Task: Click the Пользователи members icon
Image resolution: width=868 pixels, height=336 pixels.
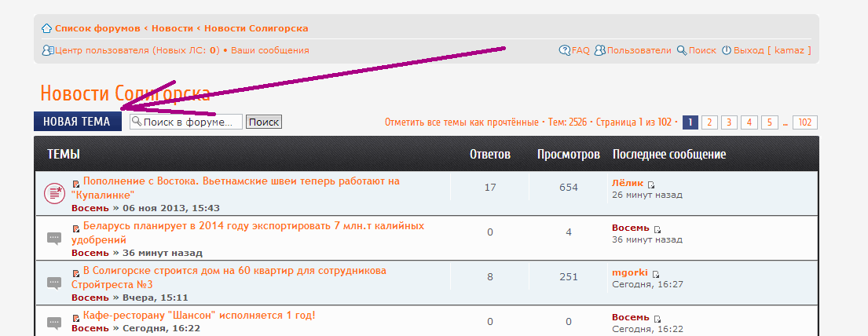Action: (600, 50)
